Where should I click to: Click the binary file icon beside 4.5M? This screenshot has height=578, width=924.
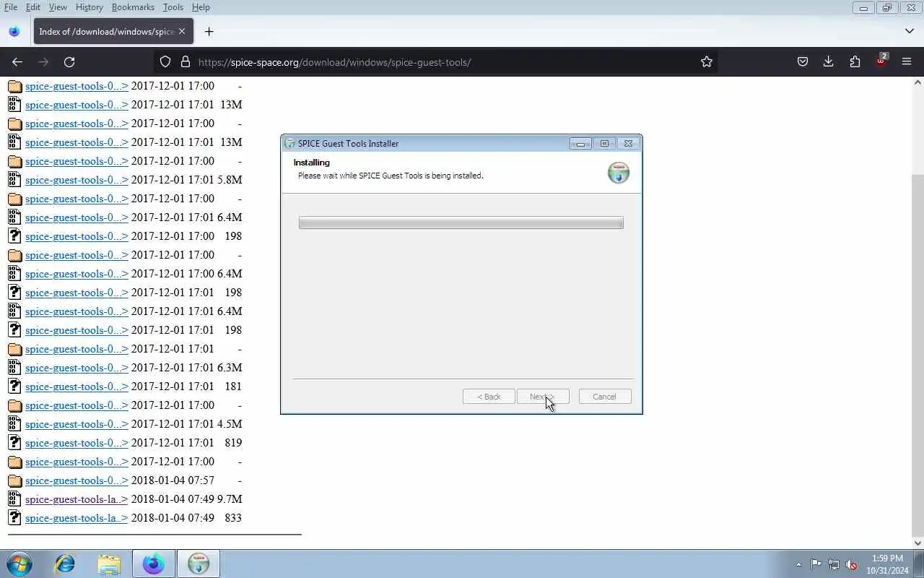(x=14, y=424)
